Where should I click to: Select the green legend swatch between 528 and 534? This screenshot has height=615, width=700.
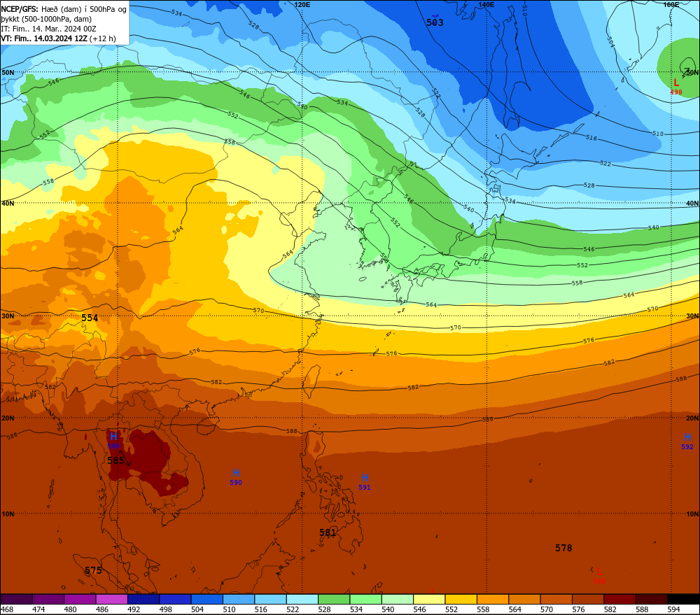(334, 599)
